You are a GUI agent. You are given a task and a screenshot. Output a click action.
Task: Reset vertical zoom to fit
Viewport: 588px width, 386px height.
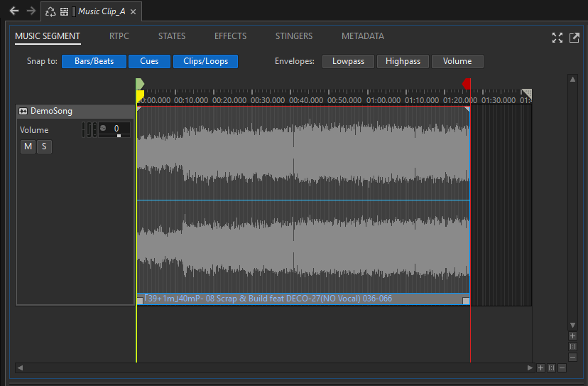[572, 347]
